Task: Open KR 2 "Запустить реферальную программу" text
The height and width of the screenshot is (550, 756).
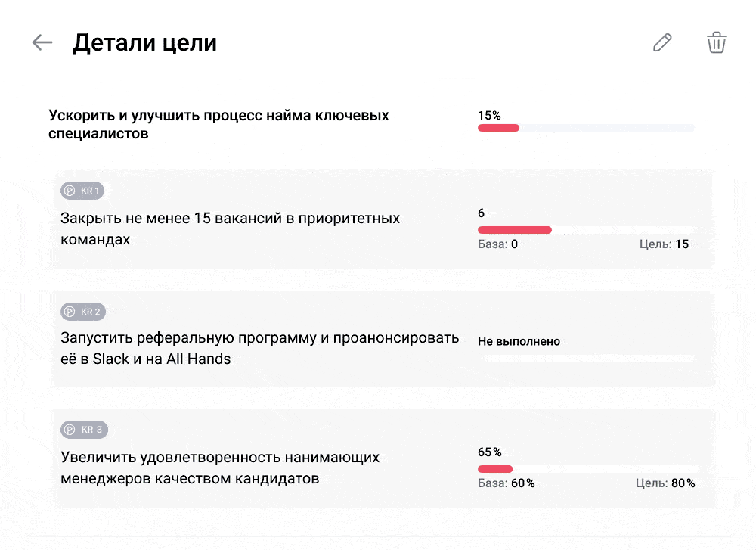Action: pos(260,347)
